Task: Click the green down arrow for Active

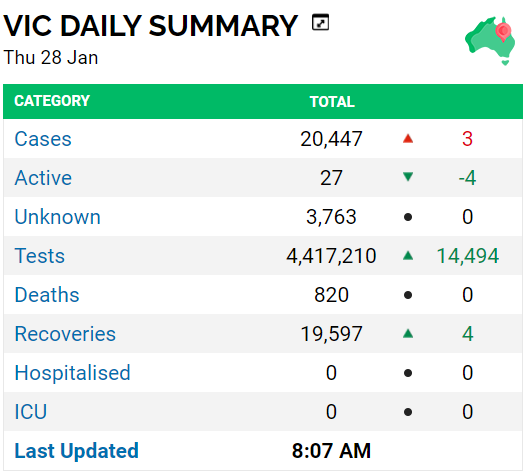Action: coord(408,177)
